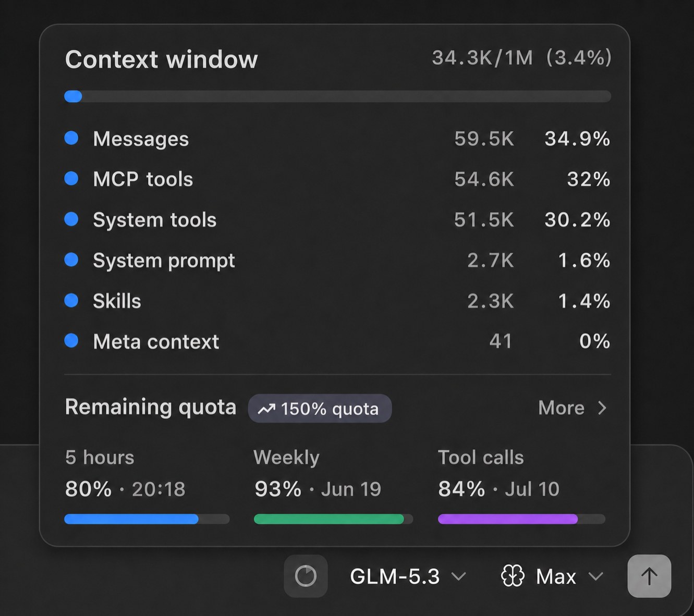The image size is (694, 616).
Task: Click the trending arrow icon in quota badge
Action: coord(266,409)
